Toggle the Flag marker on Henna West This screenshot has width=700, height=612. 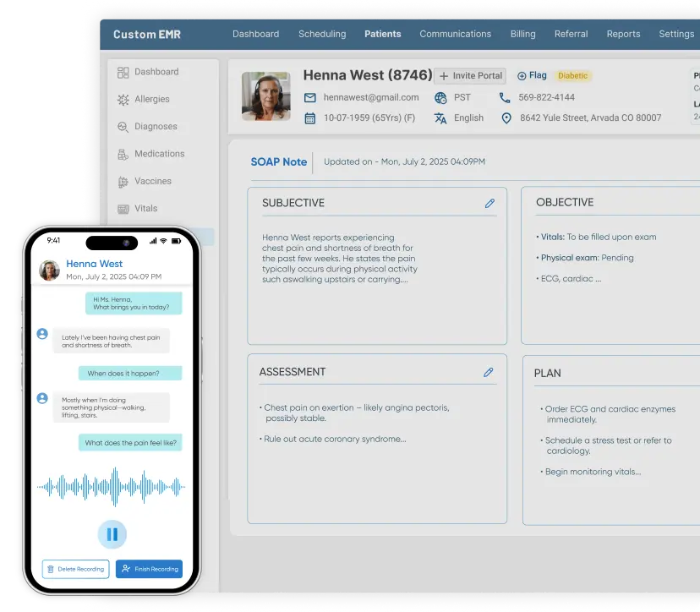click(532, 74)
